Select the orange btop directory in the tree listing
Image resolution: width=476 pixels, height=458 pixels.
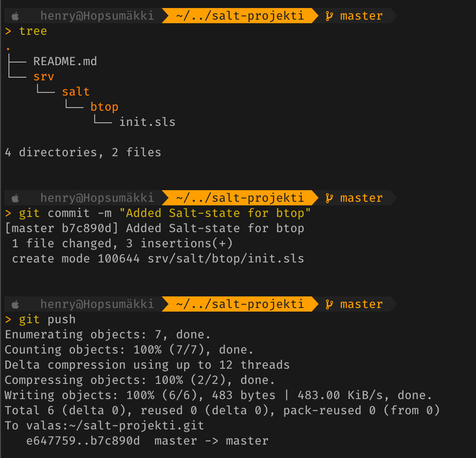[104, 107]
